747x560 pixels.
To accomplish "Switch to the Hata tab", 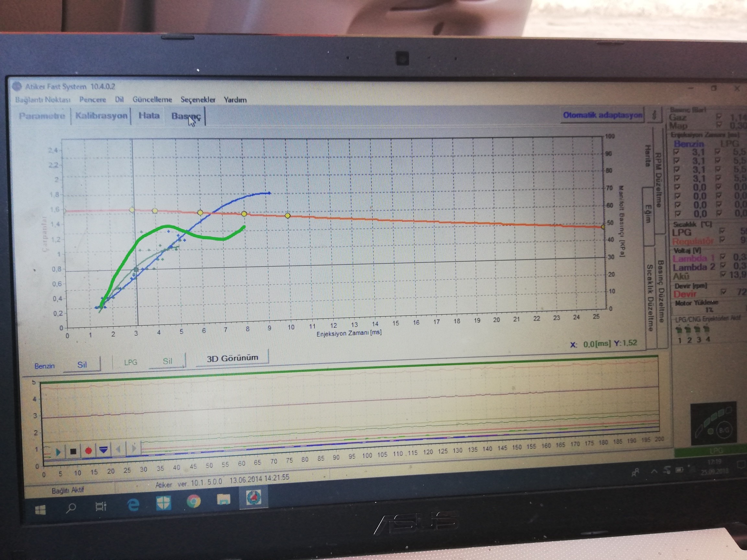I will [x=148, y=115].
